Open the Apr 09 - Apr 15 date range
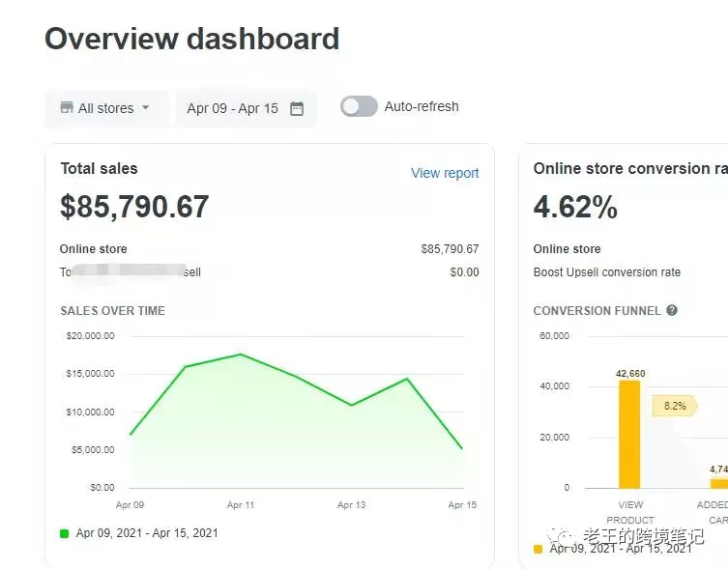Image resolution: width=728 pixels, height=569 pixels. tap(232, 108)
